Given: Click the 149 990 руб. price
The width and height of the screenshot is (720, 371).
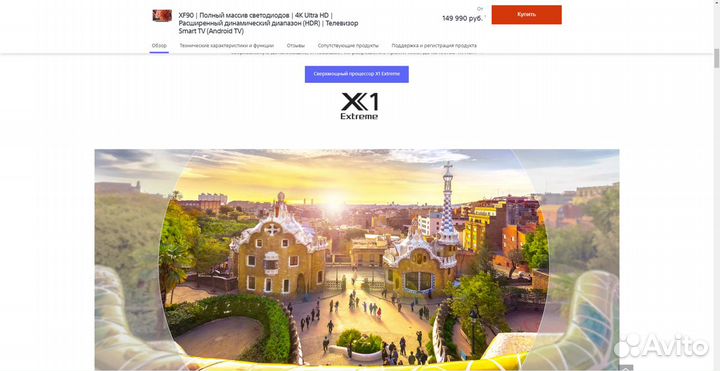Looking at the screenshot, I should (x=462, y=18).
